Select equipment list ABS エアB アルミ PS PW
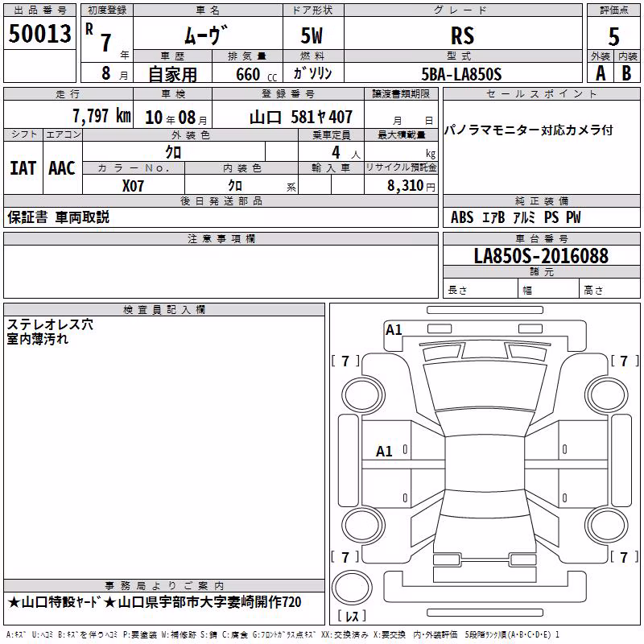 pyautogui.click(x=515, y=217)
